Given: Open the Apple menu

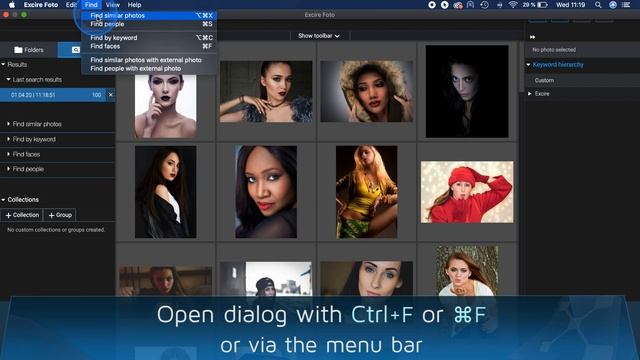Looking at the screenshot, I should point(12,5).
